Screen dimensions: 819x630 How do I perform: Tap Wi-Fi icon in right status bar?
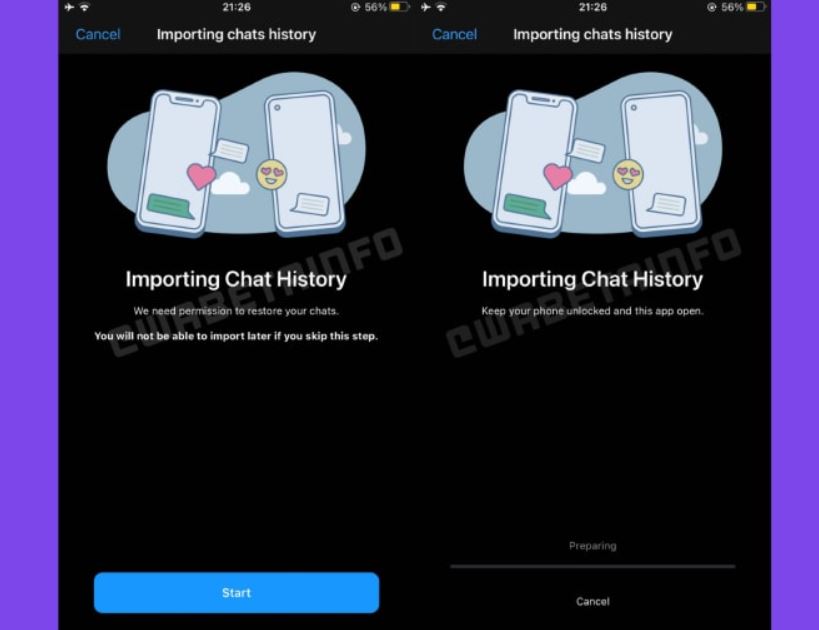coord(441,7)
